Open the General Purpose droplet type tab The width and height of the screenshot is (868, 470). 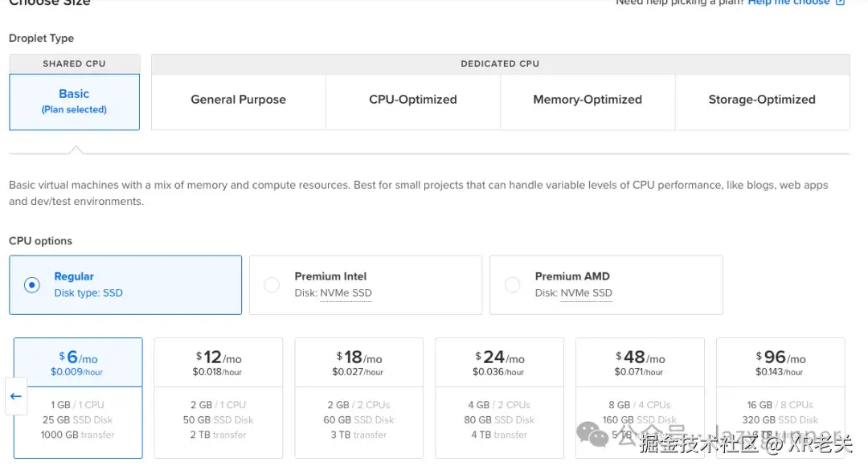pyautogui.click(x=238, y=100)
